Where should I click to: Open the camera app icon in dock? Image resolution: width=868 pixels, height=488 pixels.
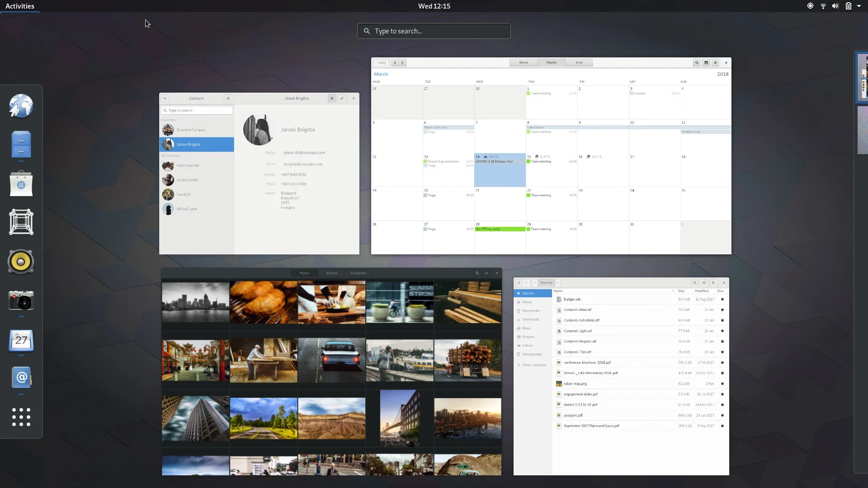click(21, 300)
